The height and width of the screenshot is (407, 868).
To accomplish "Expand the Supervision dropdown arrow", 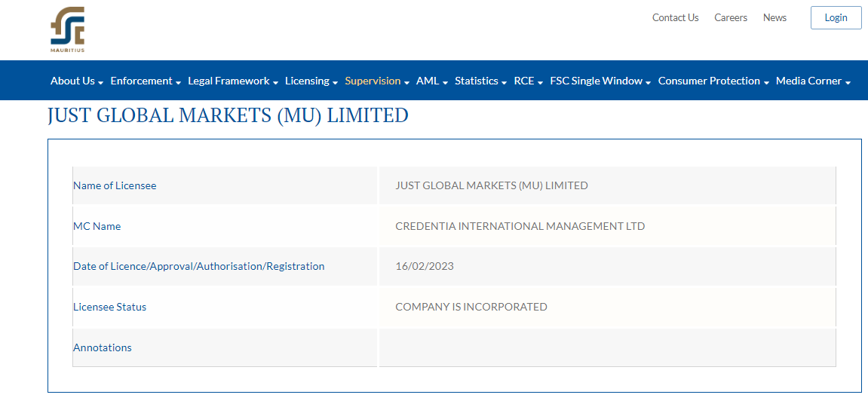I will 407,82.
